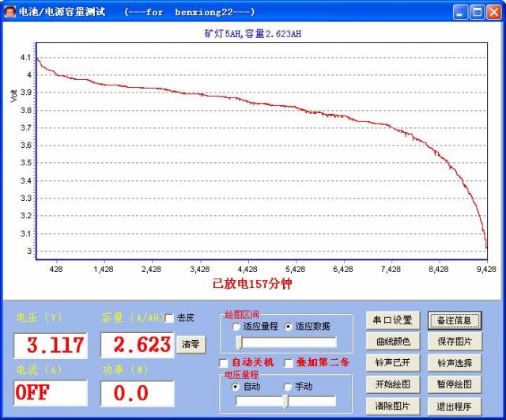Click the power field showing 0.0
The height and width of the screenshot is (420, 506).
137,394
